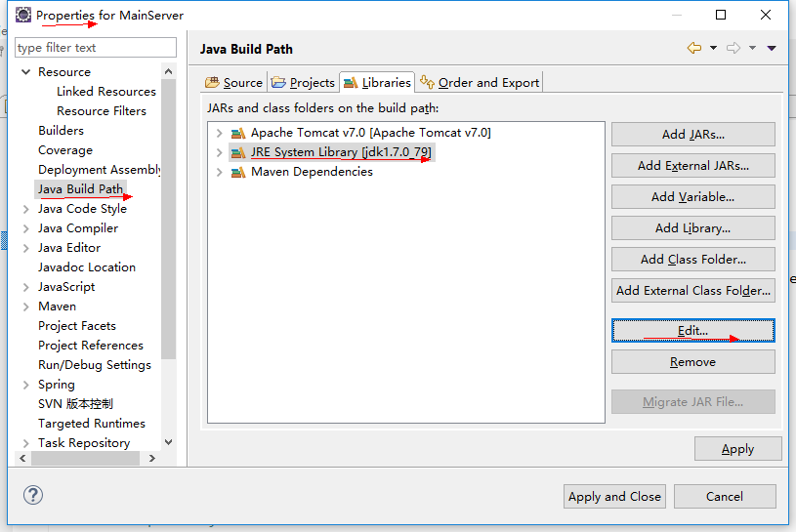The height and width of the screenshot is (532, 796).
Task: Select SVN 版本控制 in the tree
Action: (75, 404)
